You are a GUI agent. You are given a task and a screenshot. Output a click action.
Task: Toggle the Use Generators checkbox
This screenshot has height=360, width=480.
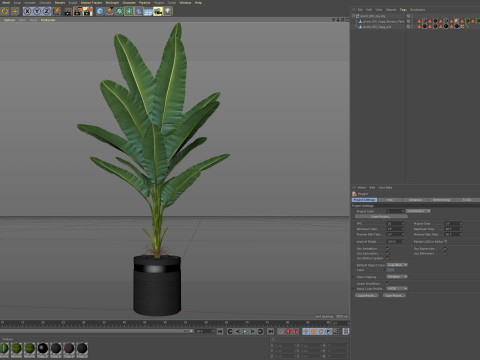pos(387,253)
